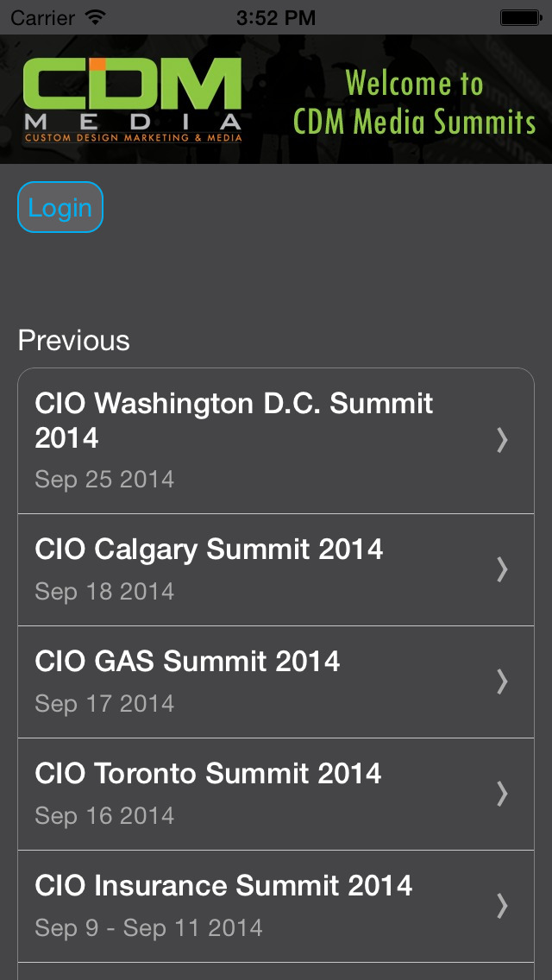Screen dimensions: 552x980
Task: Click the battery icon in status bar
Action: click(519, 16)
